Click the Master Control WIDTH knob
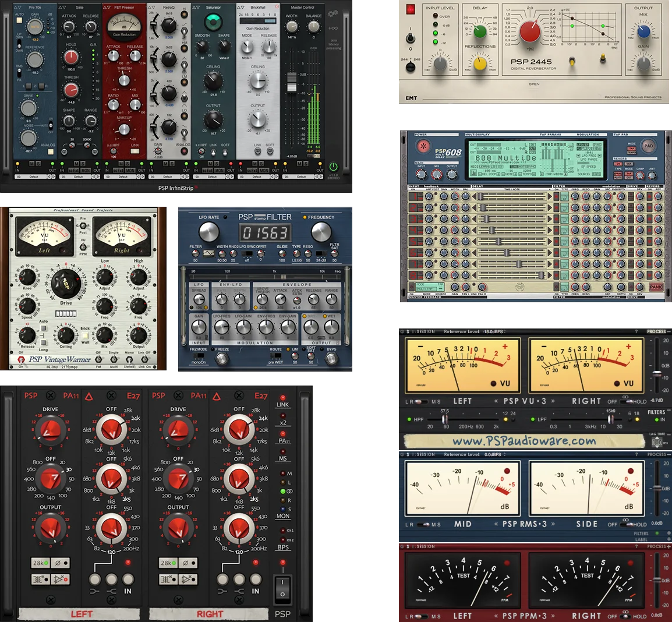Viewport: 672px width, 622px height. point(292,27)
